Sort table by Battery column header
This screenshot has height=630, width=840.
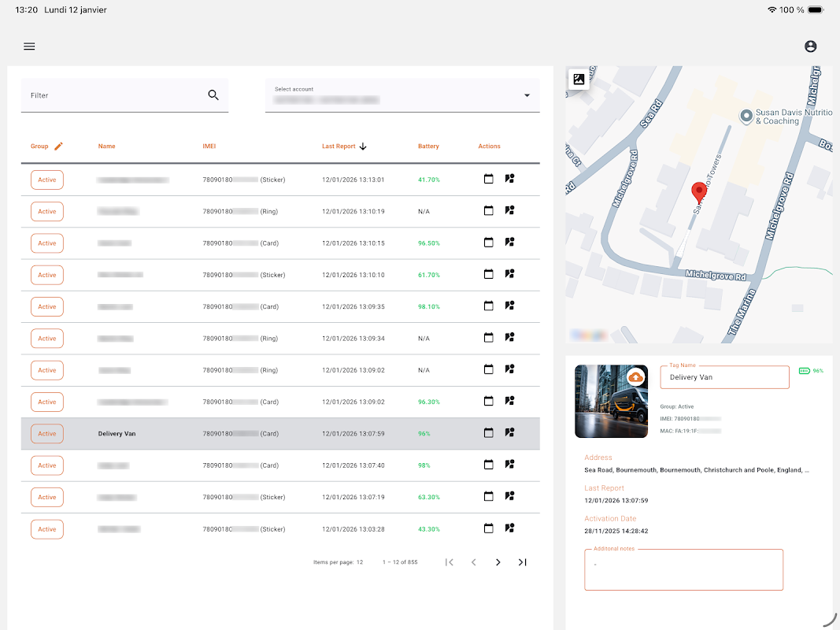coord(428,146)
